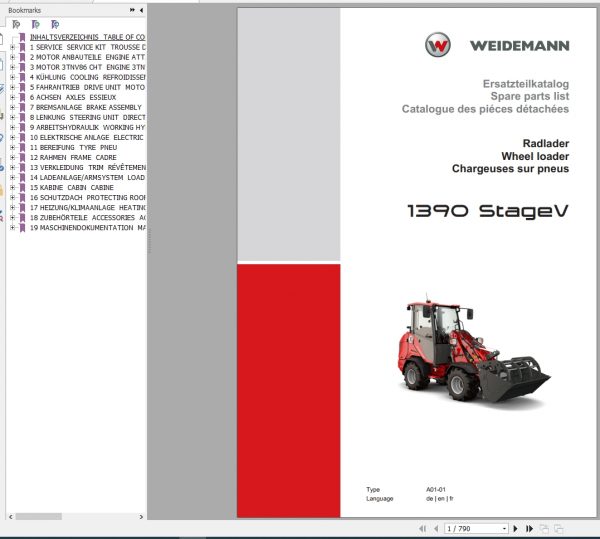Viewport: 600px width, 539px height.
Task: Select the 15 KABINE CABIN CABINE bookmark
Action: pyautogui.click(x=72, y=187)
